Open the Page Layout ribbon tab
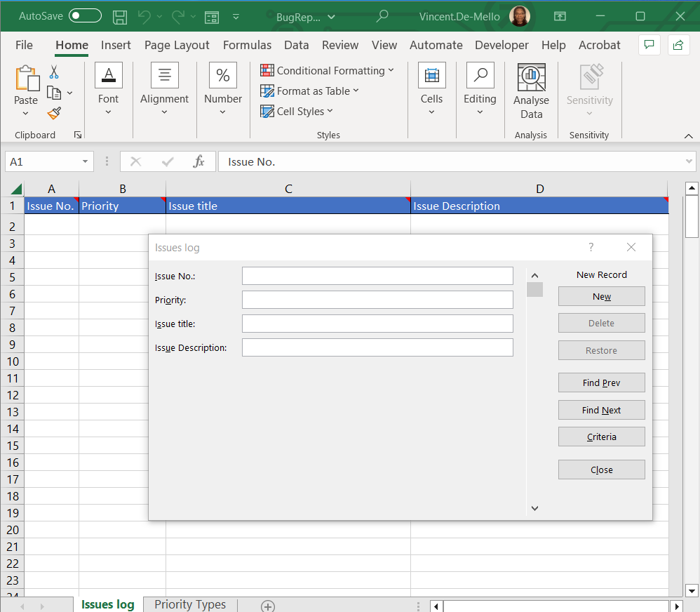Image resolution: width=700 pixels, height=612 pixels. click(177, 45)
